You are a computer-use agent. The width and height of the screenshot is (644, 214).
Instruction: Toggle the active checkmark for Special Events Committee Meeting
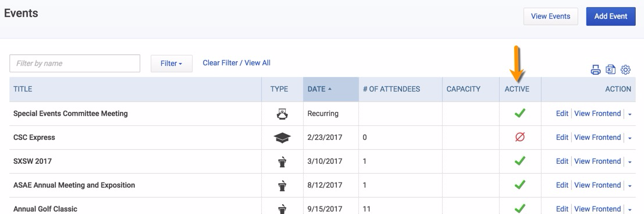tap(520, 113)
